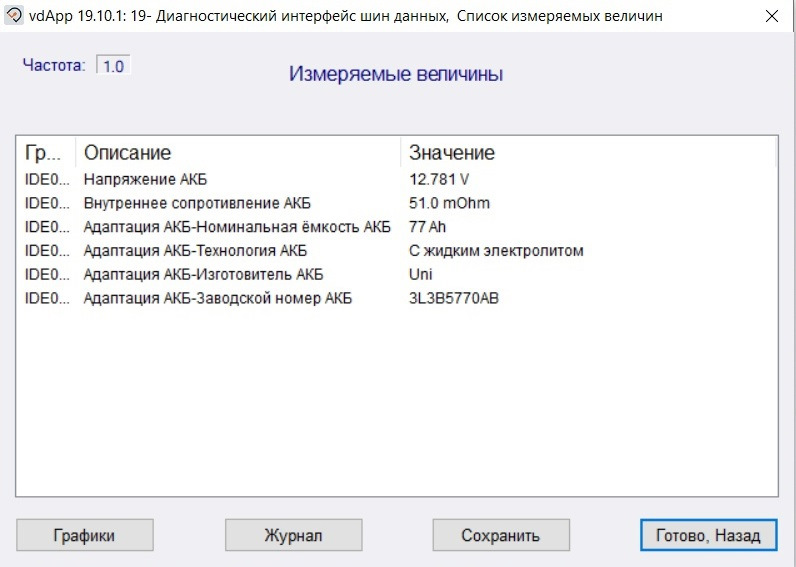Click the Сохранить button
The image size is (796, 567).
[x=501, y=535]
